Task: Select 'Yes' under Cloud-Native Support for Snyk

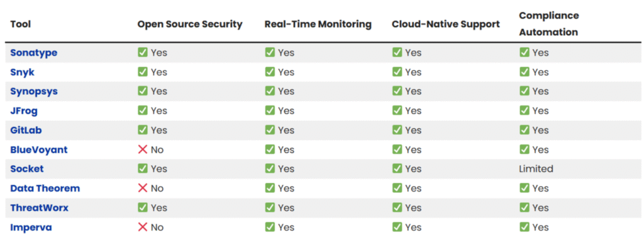Action: coord(414,72)
